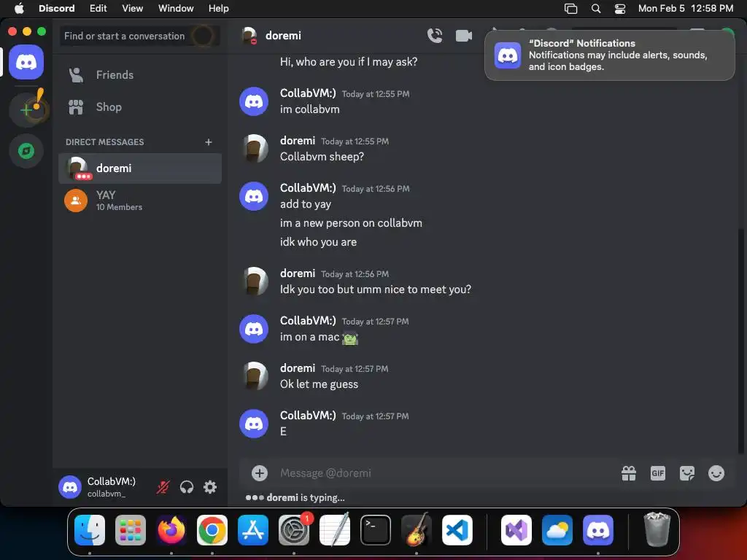Click the Discord icon in the Dock

598,530
